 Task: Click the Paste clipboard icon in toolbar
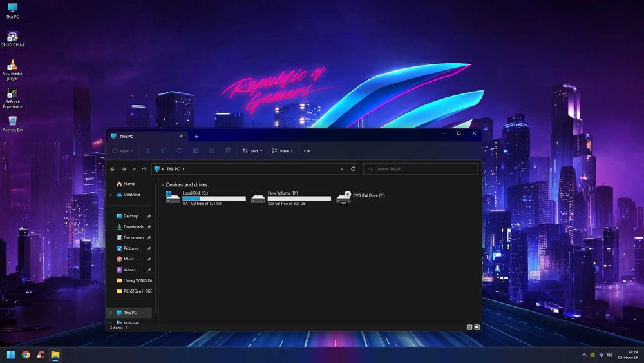click(x=180, y=151)
